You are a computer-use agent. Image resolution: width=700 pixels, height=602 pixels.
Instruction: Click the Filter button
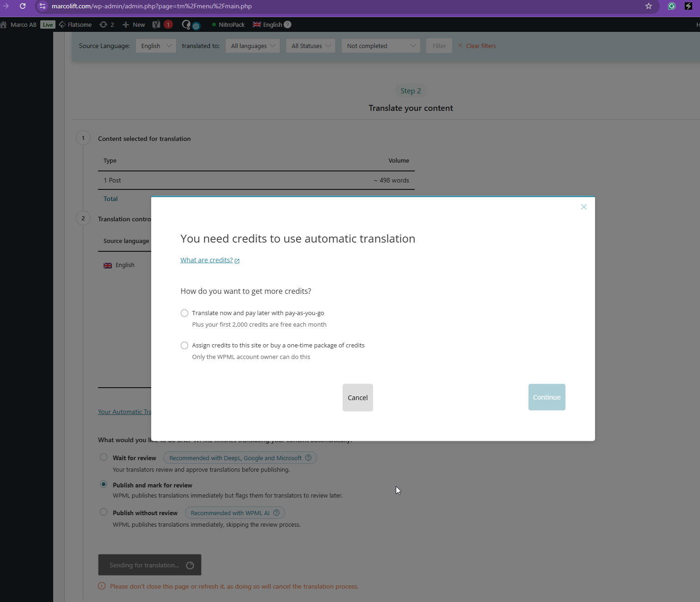(439, 46)
